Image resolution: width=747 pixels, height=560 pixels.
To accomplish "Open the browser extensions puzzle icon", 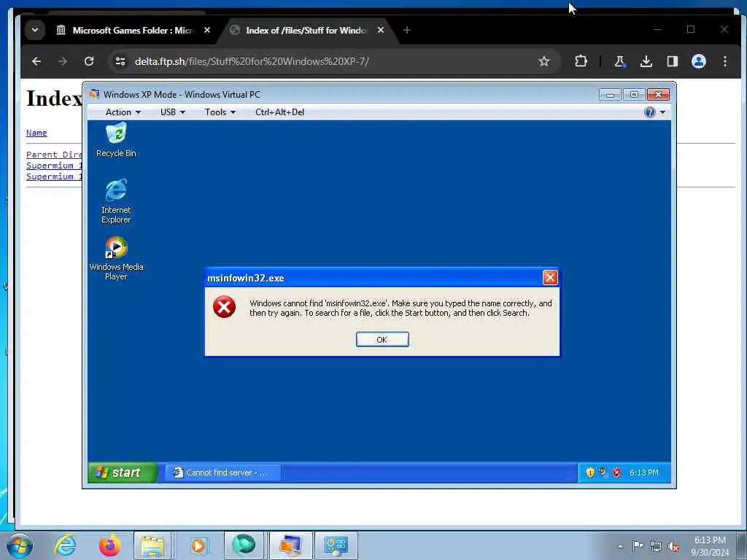I will point(581,61).
